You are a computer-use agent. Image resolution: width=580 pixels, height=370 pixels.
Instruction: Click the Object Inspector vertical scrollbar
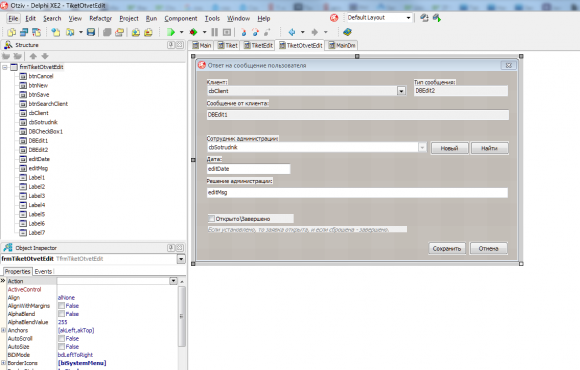tap(182, 316)
